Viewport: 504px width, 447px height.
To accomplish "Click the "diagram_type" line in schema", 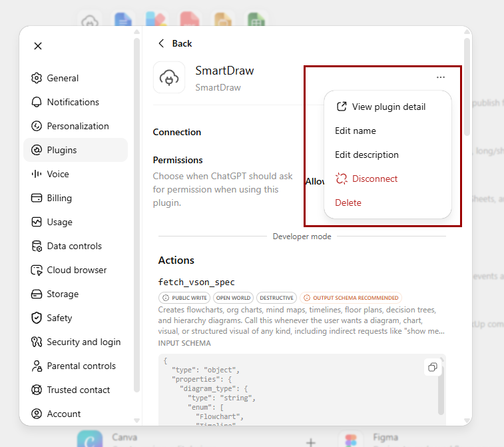I will [214, 388].
